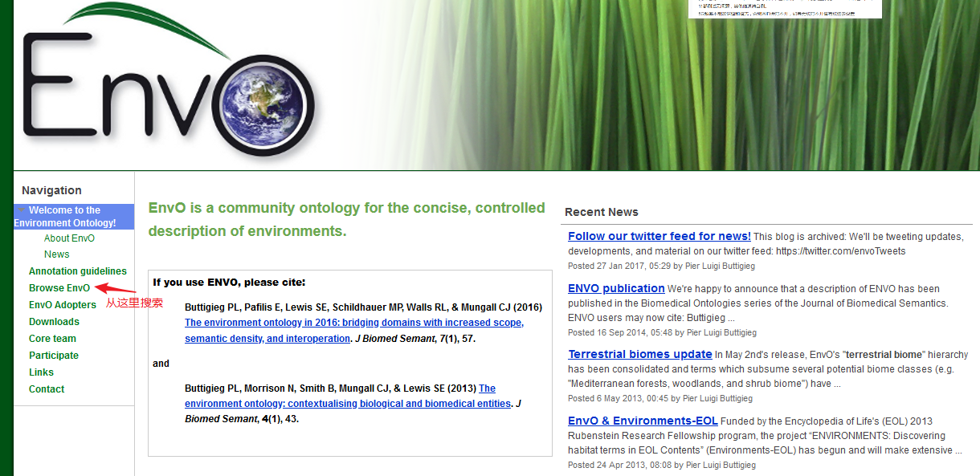Viewport: 980px width, 476px height.
Task: Open the 'ENVO publication' news post
Action: 616,288
